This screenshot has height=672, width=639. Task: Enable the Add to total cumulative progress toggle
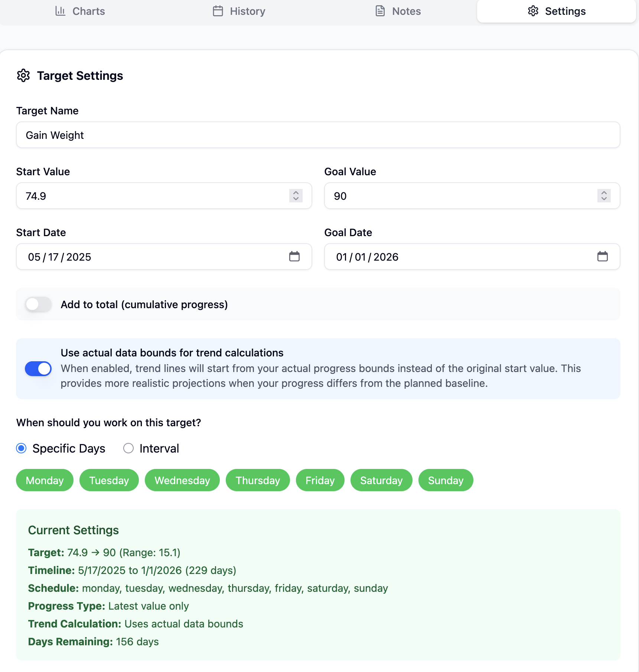pos(38,304)
